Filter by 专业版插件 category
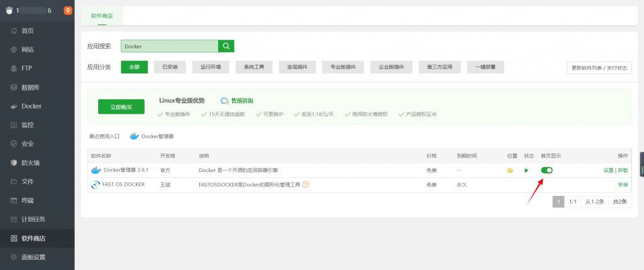This screenshot has width=644, height=270. (343, 67)
